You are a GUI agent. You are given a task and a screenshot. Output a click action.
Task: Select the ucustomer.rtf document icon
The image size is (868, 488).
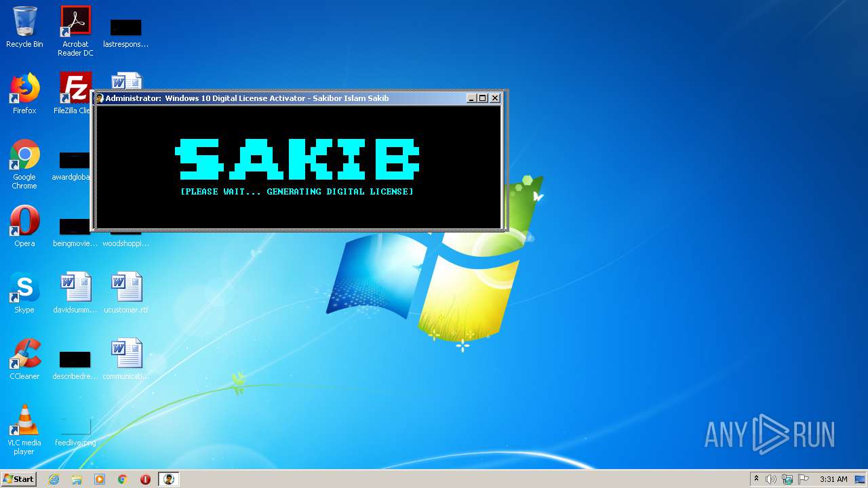coord(126,293)
